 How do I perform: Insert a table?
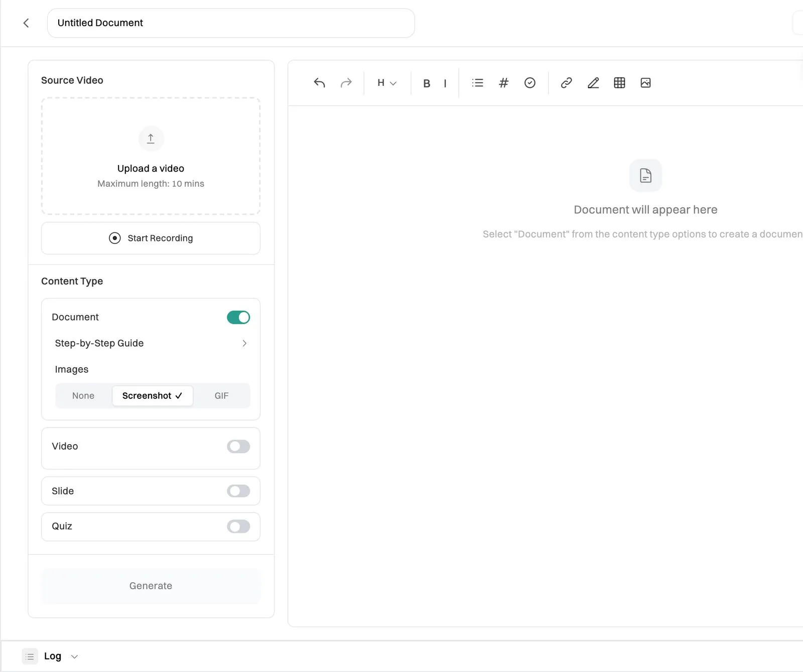click(620, 83)
